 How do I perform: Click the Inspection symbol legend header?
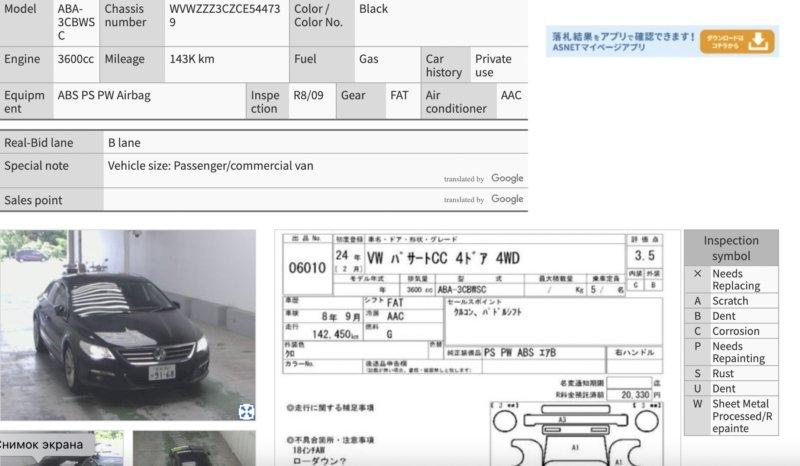(x=730, y=248)
